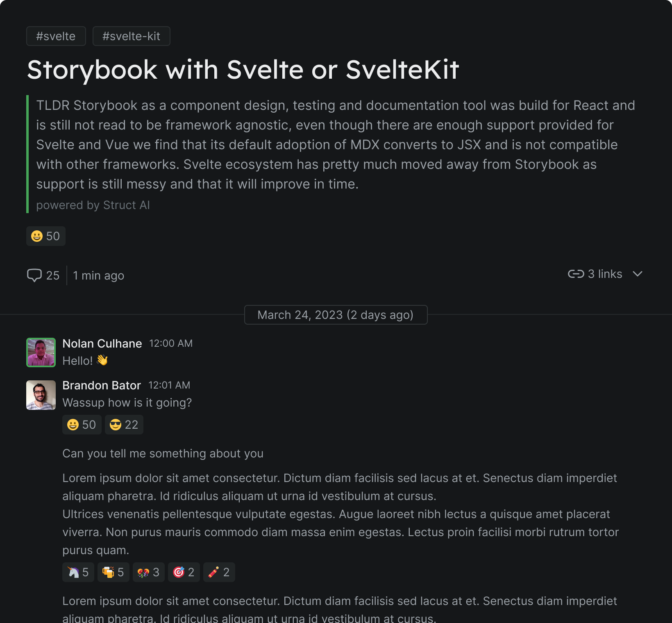The image size is (672, 623).
Task: Toggle your smiley reaction below the summary
Action: [x=45, y=236]
